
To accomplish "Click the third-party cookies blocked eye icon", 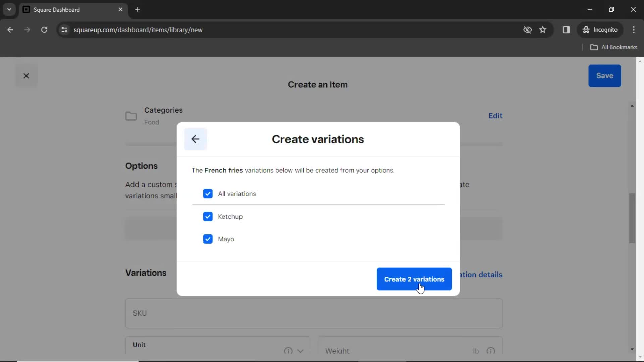I will (x=527, y=30).
